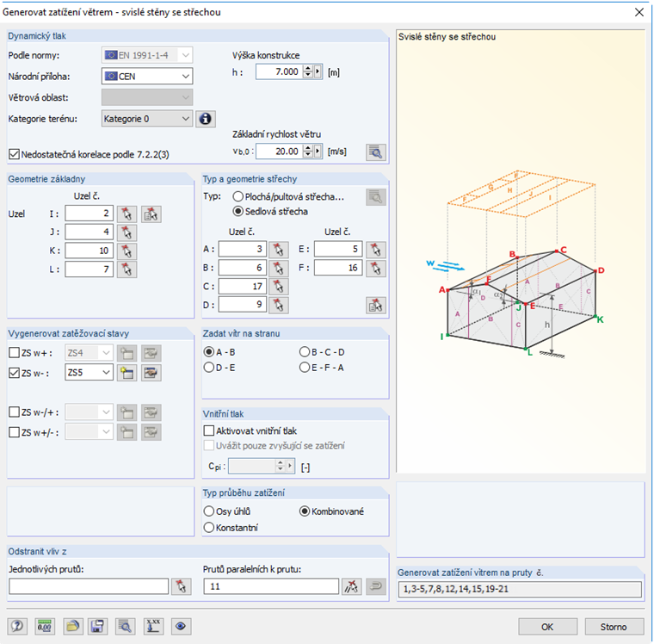
Task: Open numbering settings x.xx icon
Action: click(x=153, y=626)
